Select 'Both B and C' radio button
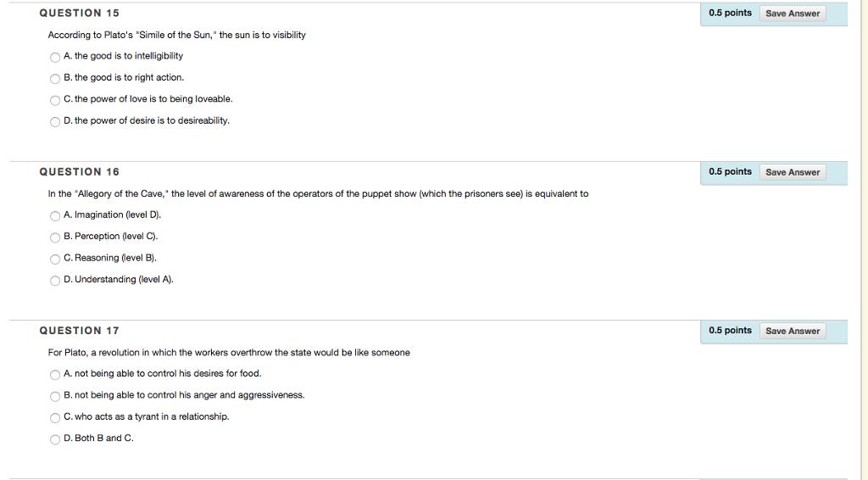This screenshot has width=868, height=480. (55, 439)
